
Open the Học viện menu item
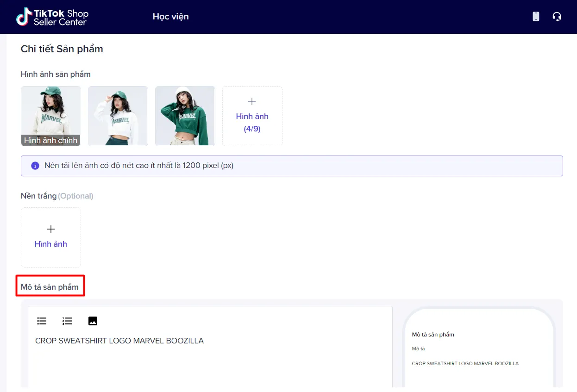[171, 17]
